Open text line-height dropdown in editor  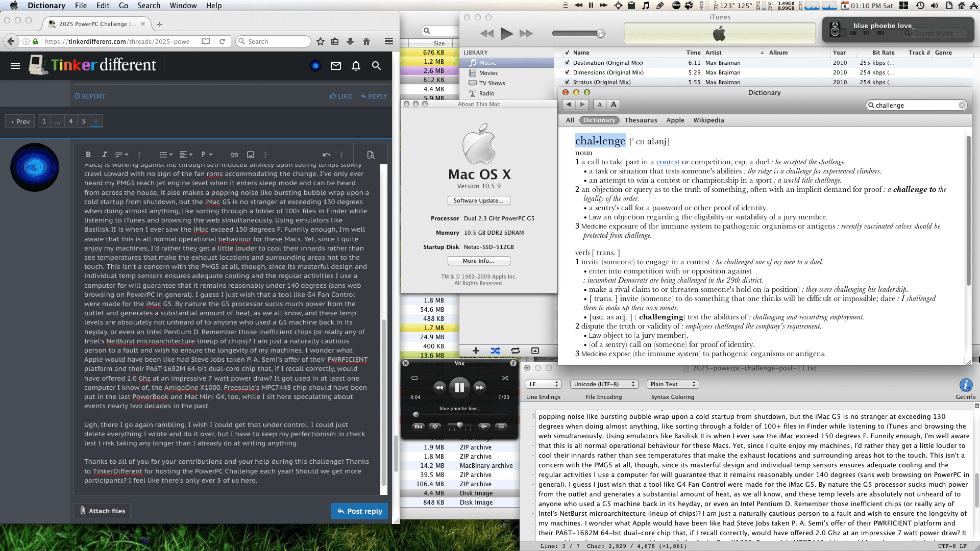coord(121,155)
